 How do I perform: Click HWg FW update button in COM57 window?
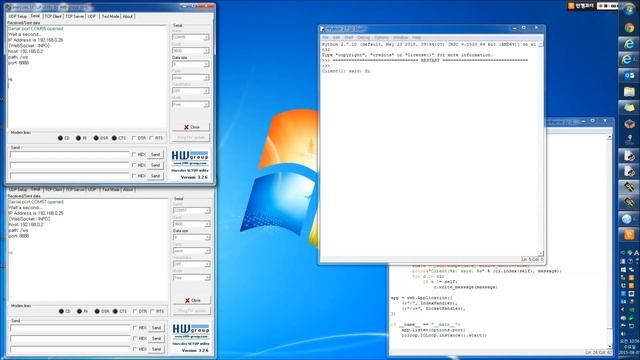192,311
